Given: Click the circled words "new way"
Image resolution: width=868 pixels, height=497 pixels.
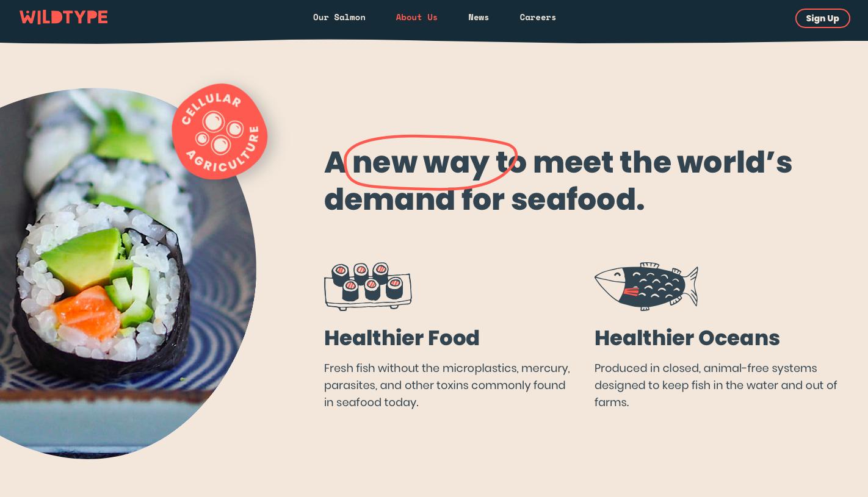Looking at the screenshot, I should [x=421, y=163].
